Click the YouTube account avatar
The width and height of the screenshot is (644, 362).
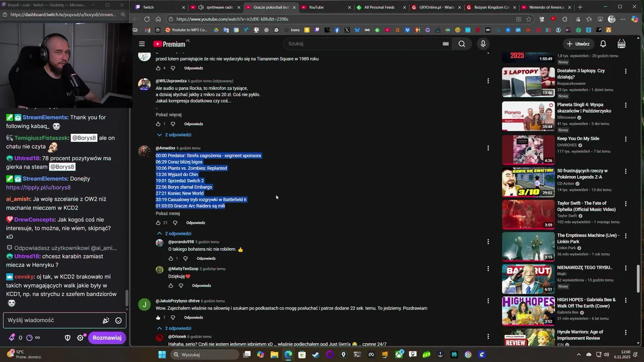(621, 44)
